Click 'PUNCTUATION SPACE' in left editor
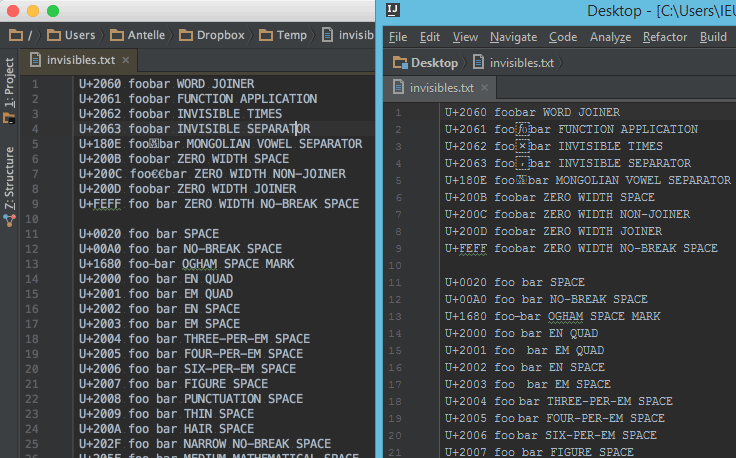This screenshot has width=736, height=458. [243, 399]
